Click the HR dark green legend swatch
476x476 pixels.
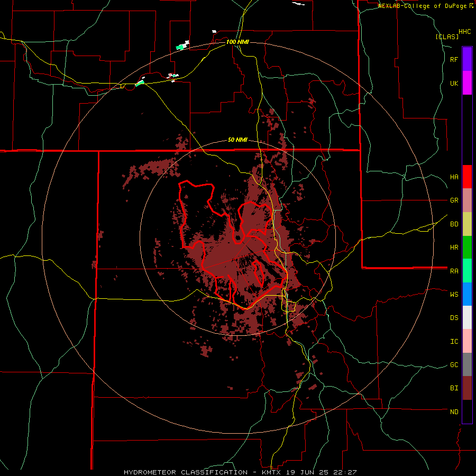pos(467,248)
